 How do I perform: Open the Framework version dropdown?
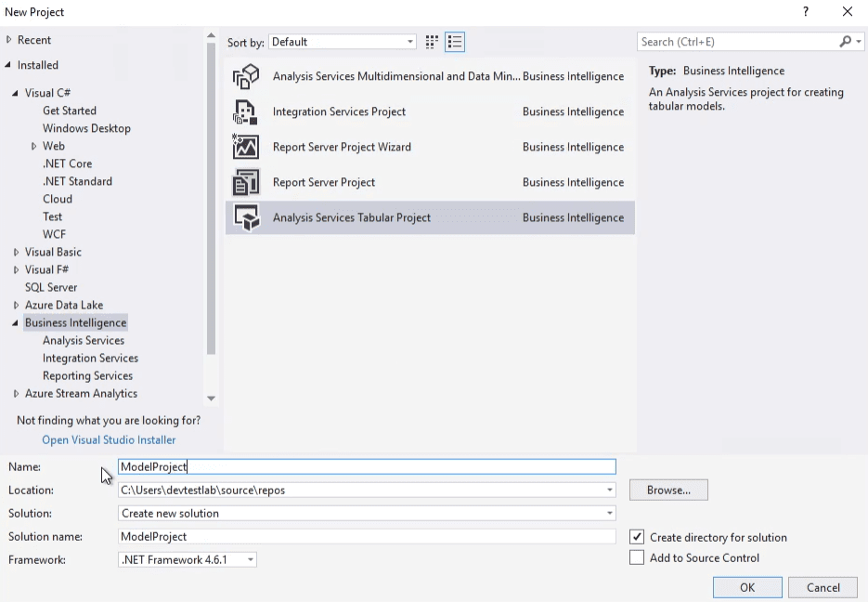(x=251, y=559)
